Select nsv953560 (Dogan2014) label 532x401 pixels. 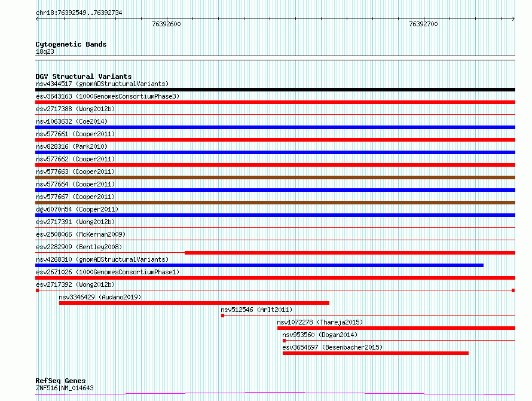[320, 335]
